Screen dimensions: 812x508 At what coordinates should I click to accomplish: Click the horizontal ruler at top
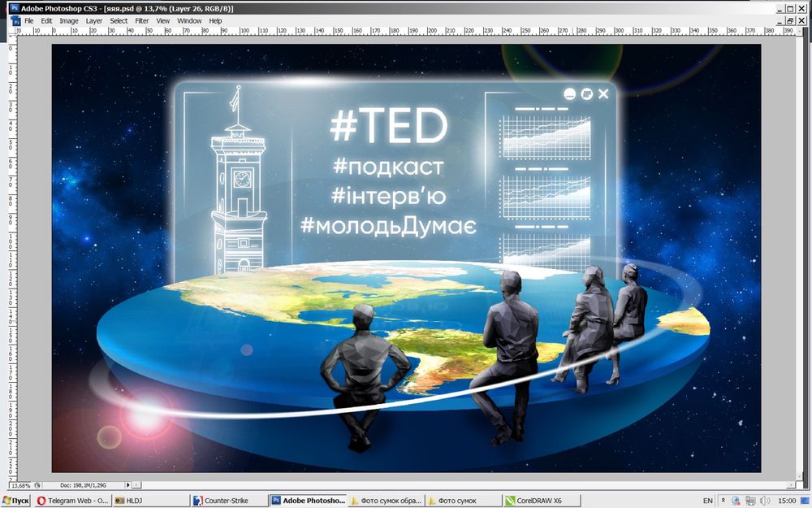(x=407, y=31)
